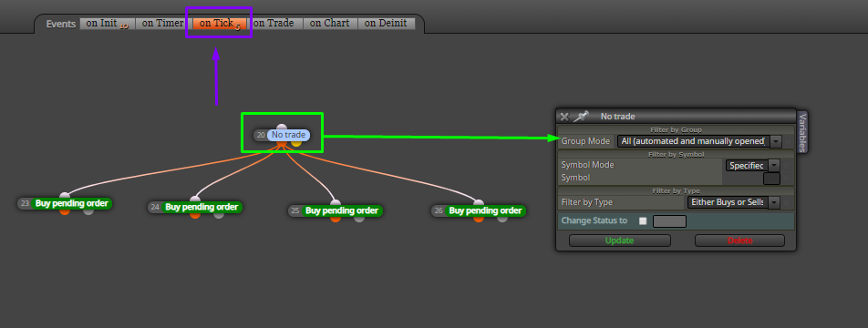Pin the No trade properties panel
This screenshot has width=868, height=328.
click(581, 116)
